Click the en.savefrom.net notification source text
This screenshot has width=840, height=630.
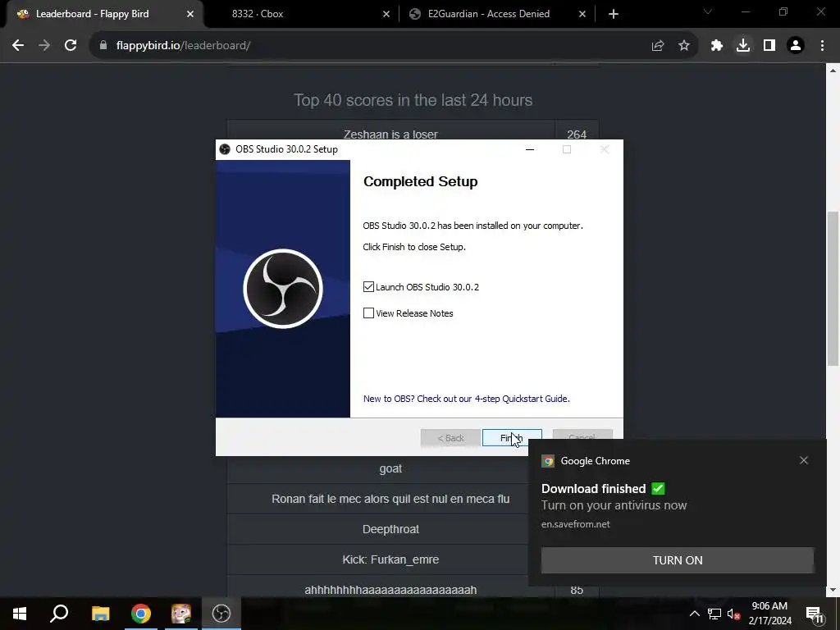coord(575,524)
